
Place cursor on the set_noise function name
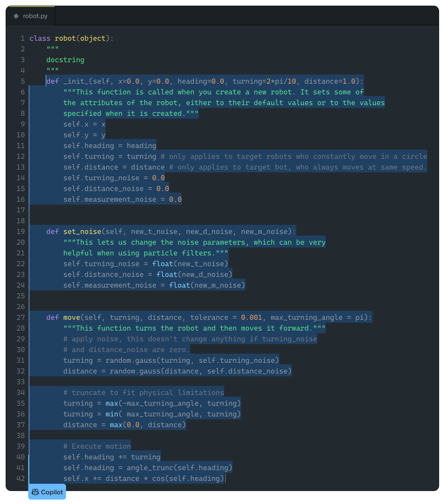click(82, 232)
